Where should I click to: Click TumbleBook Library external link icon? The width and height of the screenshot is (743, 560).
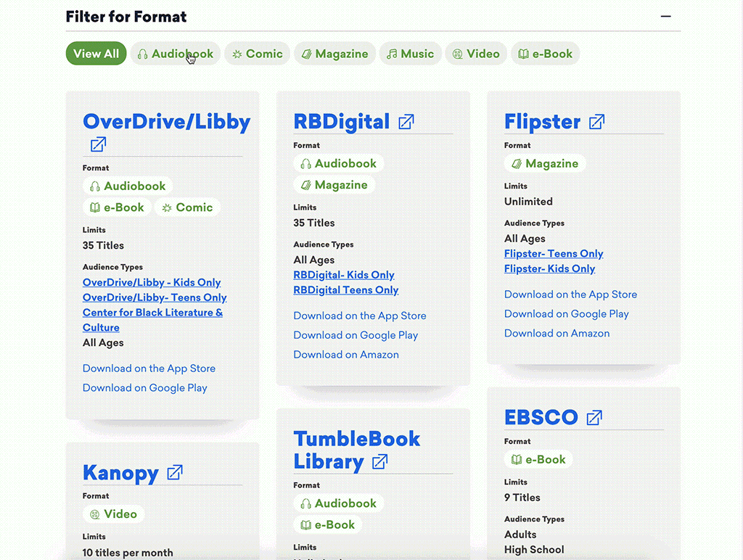click(379, 462)
